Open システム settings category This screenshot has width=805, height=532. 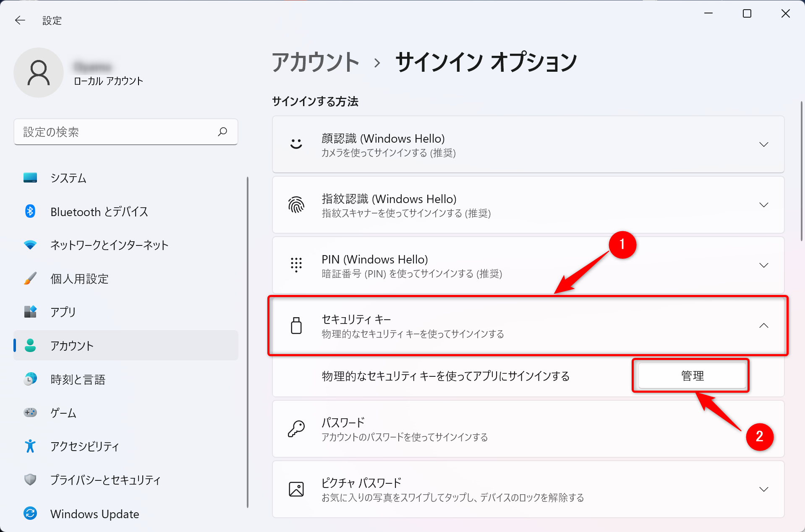coord(126,178)
